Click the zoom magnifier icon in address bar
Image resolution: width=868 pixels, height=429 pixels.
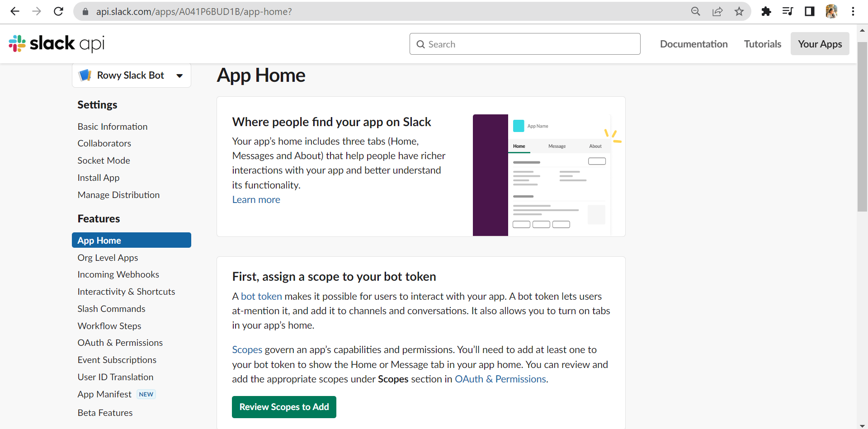696,11
